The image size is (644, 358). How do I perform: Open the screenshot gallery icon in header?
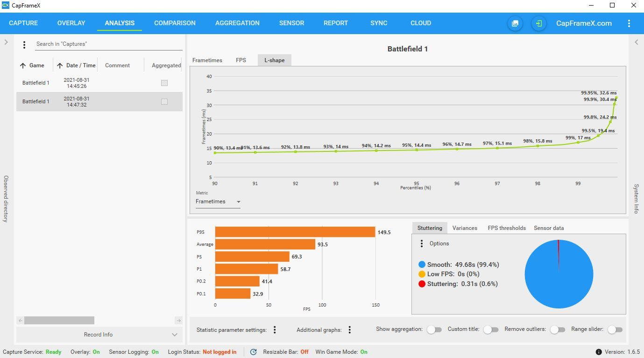(515, 23)
